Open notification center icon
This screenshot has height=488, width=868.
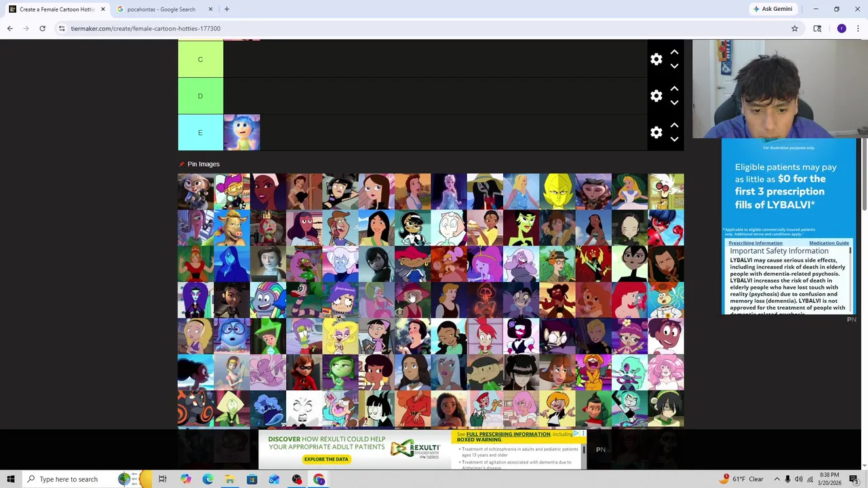[x=854, y=479]
